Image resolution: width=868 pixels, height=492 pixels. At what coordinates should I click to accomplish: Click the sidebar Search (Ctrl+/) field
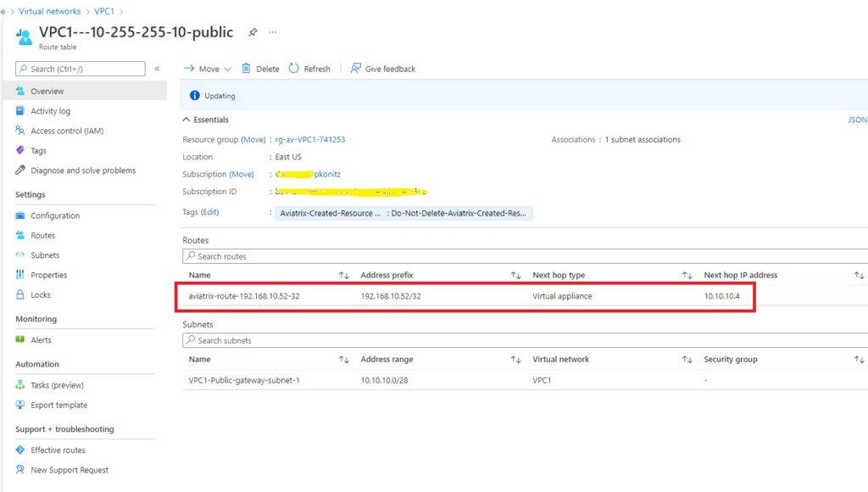point(81,69)
